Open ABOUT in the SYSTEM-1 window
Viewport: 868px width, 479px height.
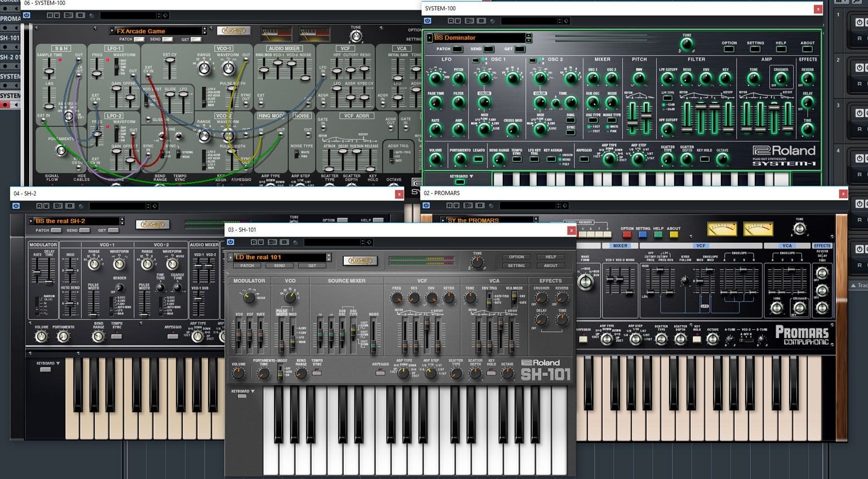808,49
